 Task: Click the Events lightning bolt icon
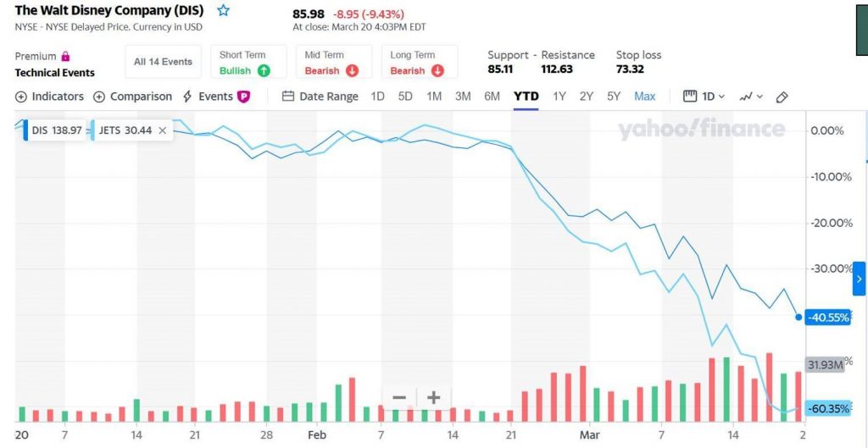pyautogui.click(x=187, y=97)
